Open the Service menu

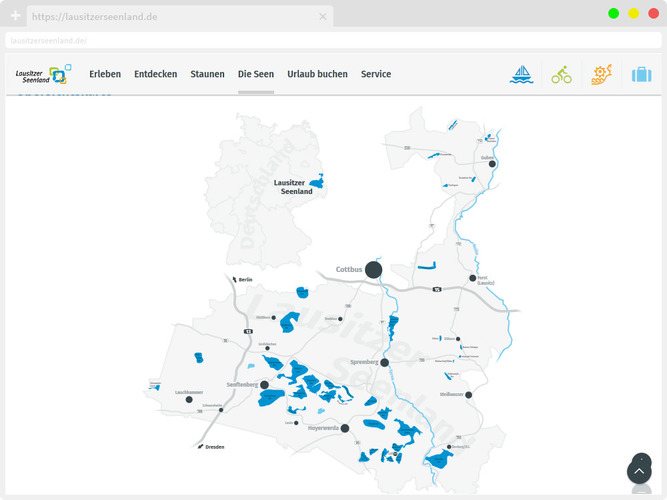click(376, 75)
